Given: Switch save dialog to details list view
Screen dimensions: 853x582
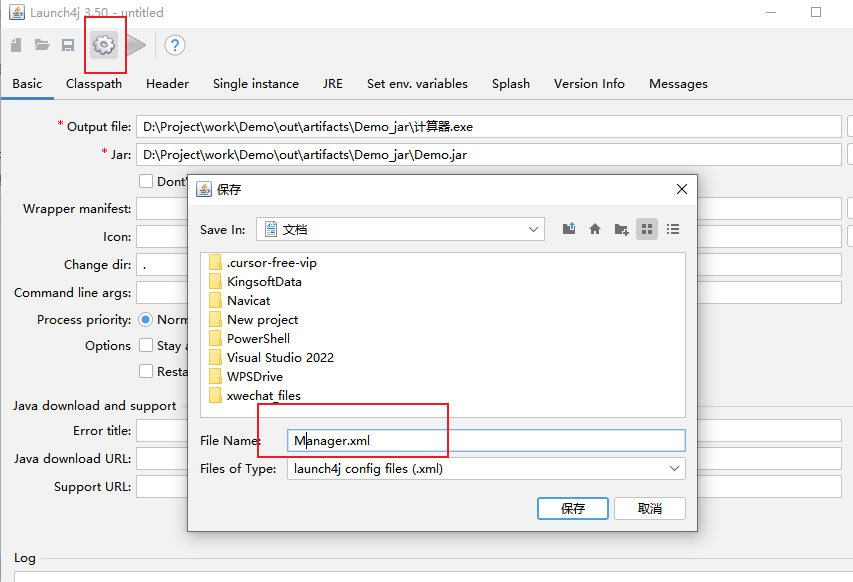Looking at the screenshot, I should [673, 229].
